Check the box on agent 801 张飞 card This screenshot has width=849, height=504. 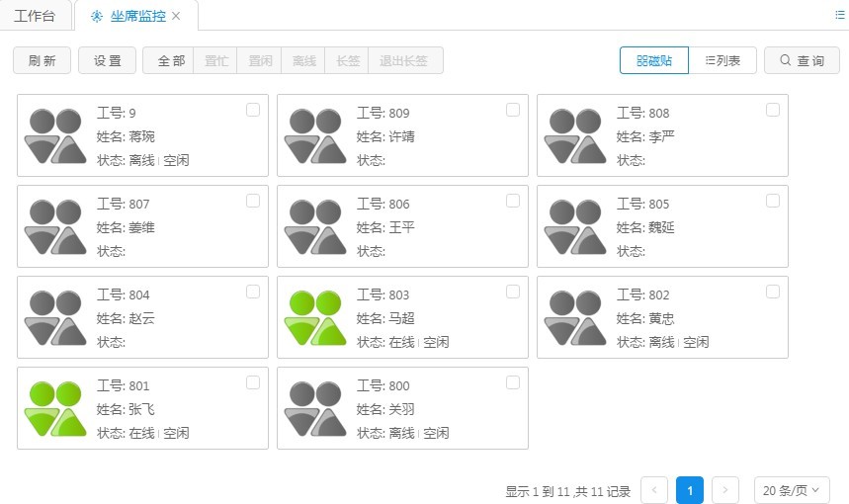point(253,382)
